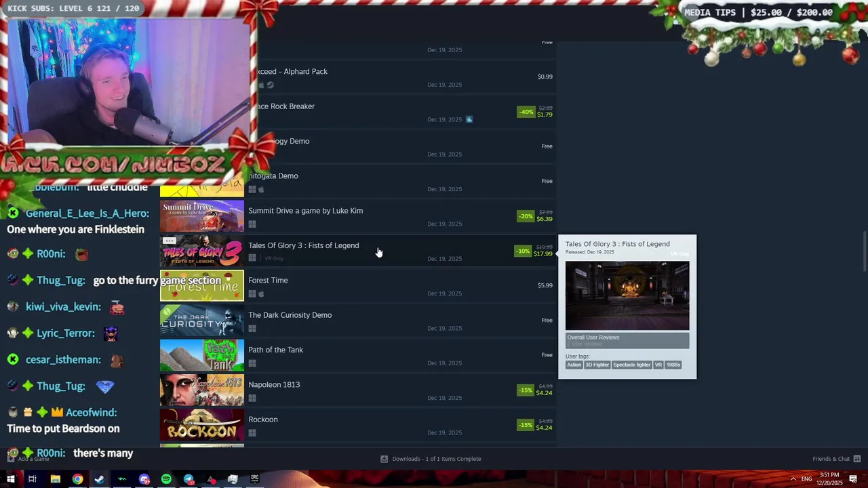Open Napoleon 1813 thumbnail

click(x=202, y=390)
